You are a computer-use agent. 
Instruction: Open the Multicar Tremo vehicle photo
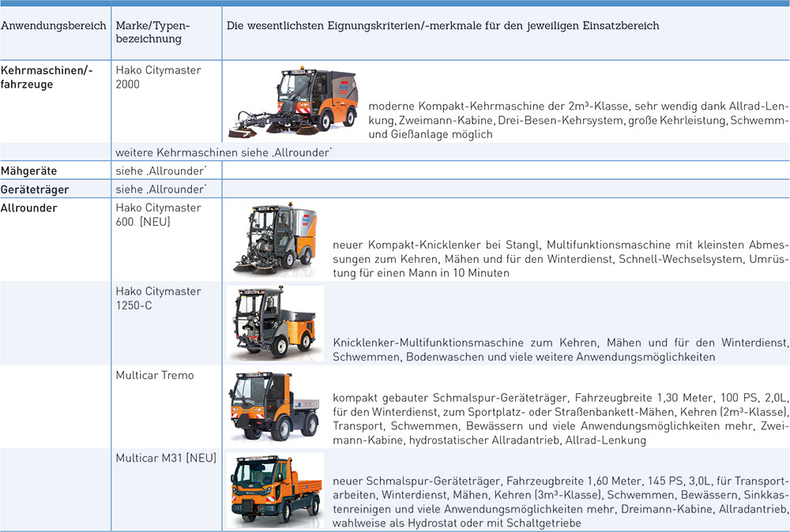275,406
